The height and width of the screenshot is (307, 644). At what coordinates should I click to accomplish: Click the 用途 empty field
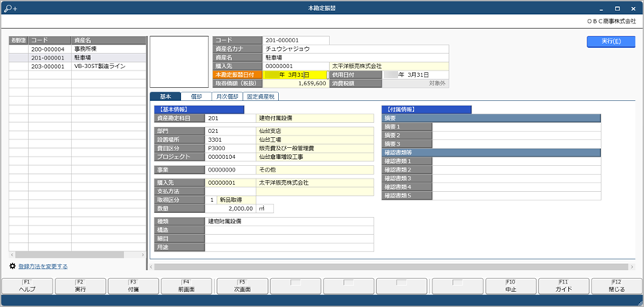tap(290, 247)
